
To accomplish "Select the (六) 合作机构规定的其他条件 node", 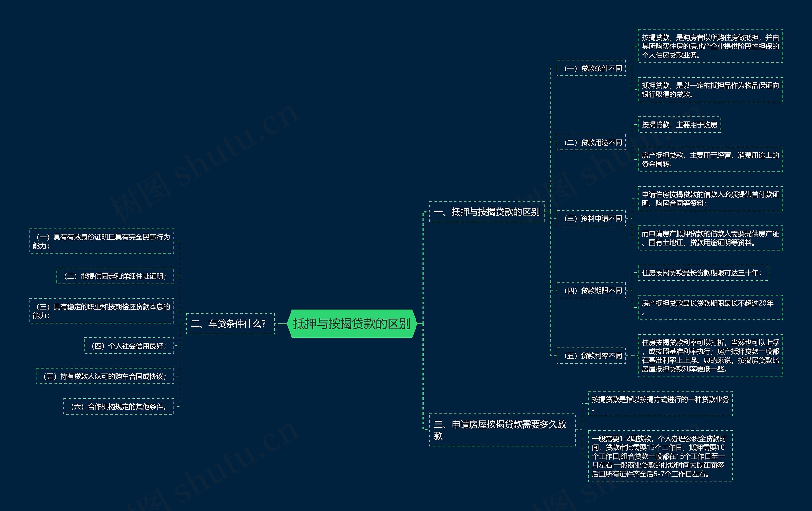I will 118,406.
